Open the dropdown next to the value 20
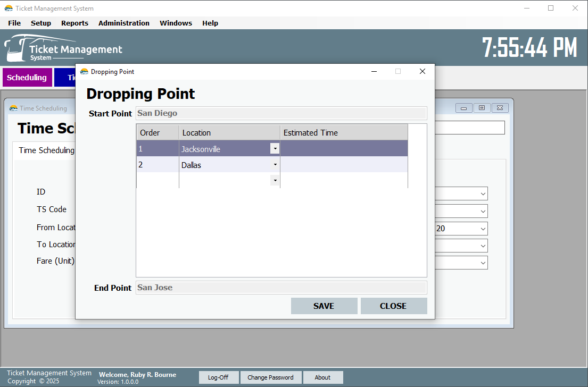 point(482,228)
